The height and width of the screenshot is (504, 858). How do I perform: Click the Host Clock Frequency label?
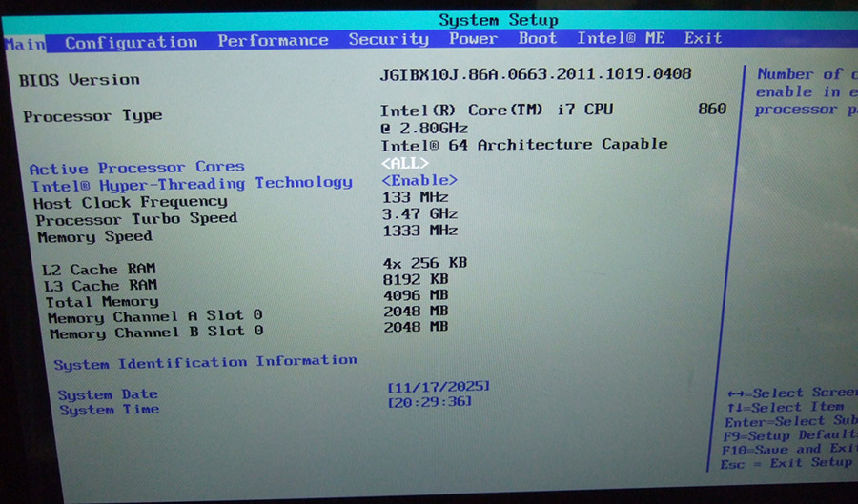(131, 202)
